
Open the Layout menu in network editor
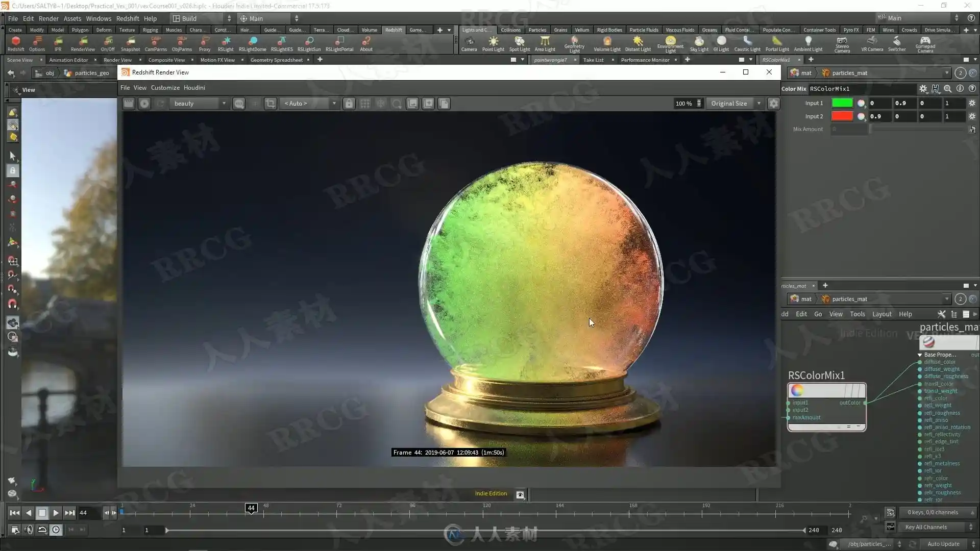click(881, 314)
